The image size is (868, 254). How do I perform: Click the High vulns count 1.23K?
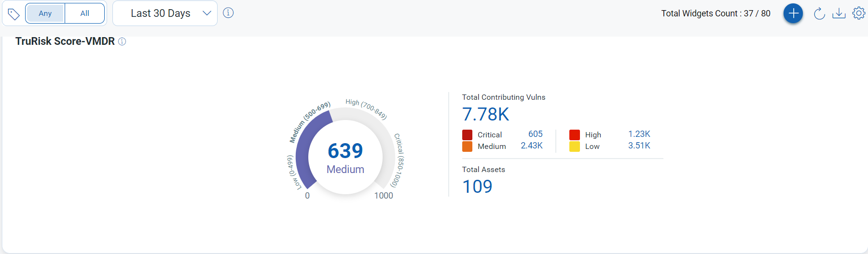tap(639, 134)
